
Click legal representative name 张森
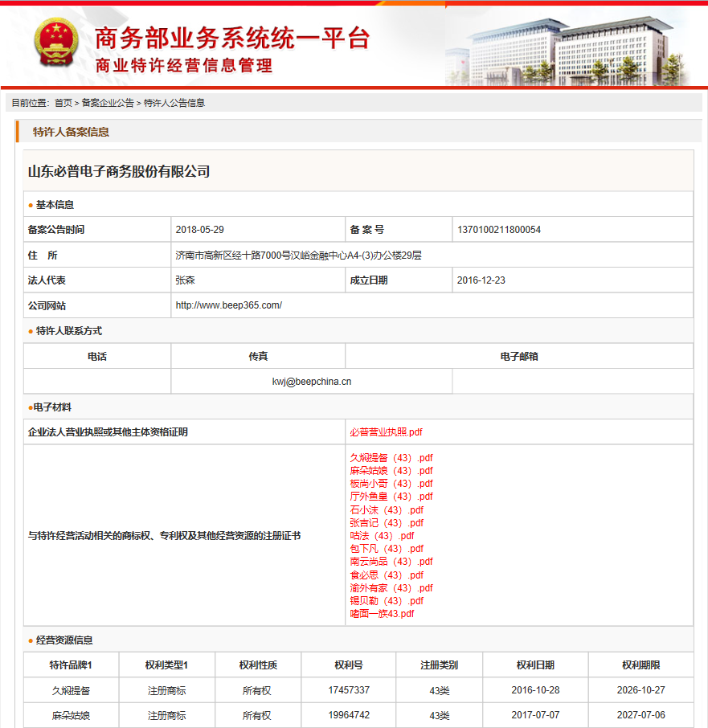click(x=186, y=280)
